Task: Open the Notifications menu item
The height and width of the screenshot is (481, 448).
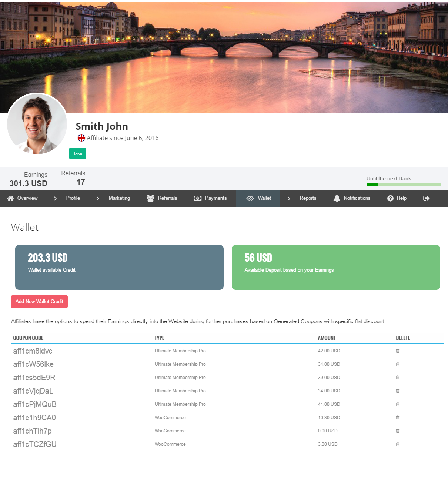Action: [357, 198]
